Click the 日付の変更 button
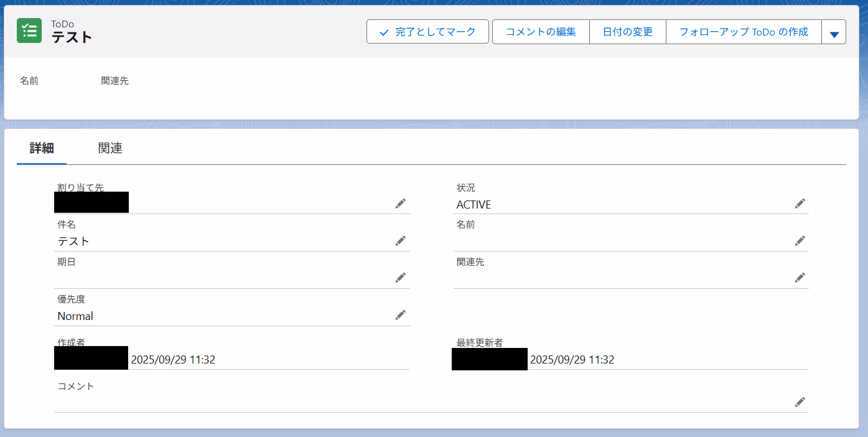 point(628,32)
